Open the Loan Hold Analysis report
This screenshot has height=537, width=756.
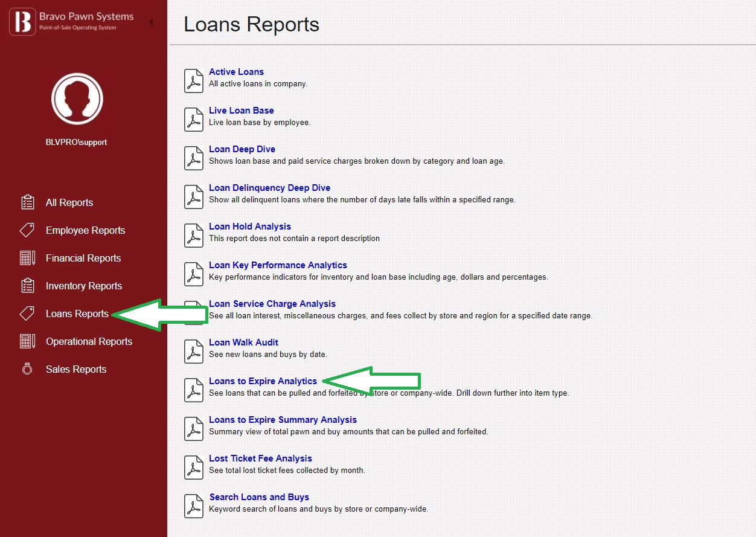point(250,227)
